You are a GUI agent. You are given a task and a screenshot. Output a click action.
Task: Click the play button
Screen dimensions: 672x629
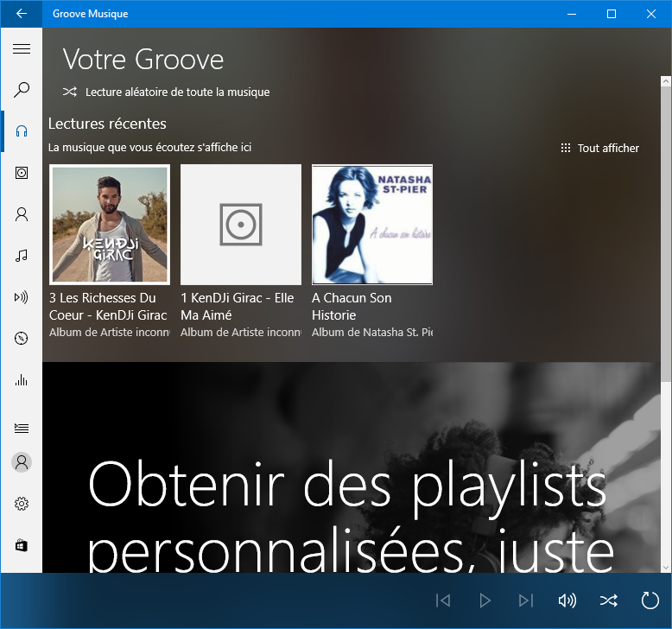point(485,600)
